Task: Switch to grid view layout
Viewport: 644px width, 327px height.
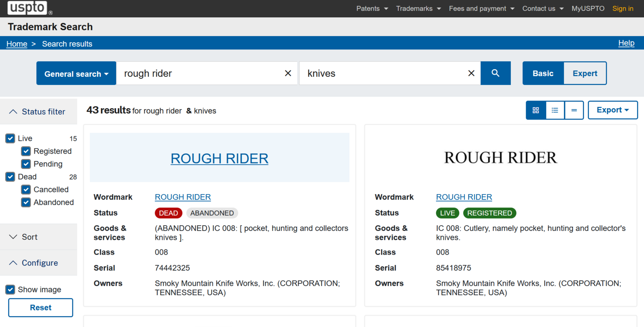Action: (536, 110)
